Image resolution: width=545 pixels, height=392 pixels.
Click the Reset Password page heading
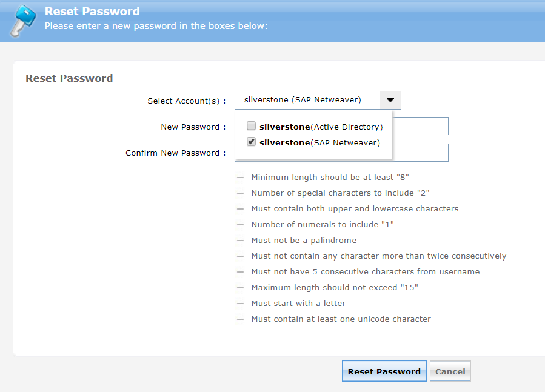pyautogui.click(x=69, y=78)
